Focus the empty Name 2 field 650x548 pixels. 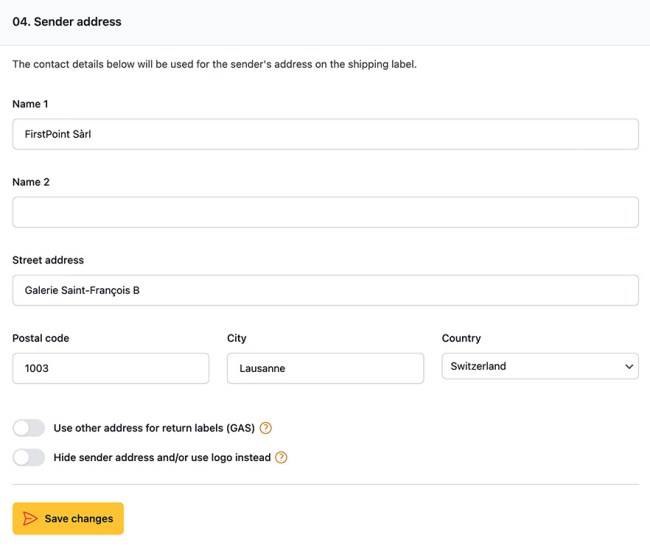[325, 212]
